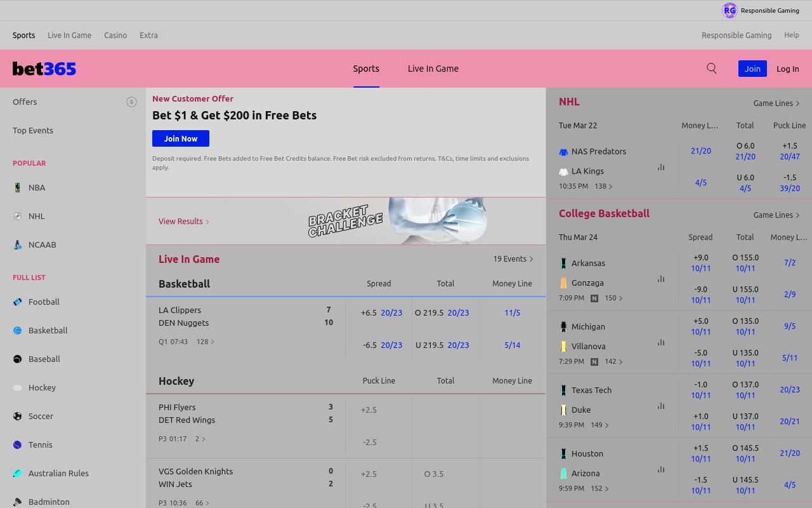Image resolution: width=812 pixels, height=508 pixels.
Task: Select Arkansas money line 7/2
Action: point(790,262)
